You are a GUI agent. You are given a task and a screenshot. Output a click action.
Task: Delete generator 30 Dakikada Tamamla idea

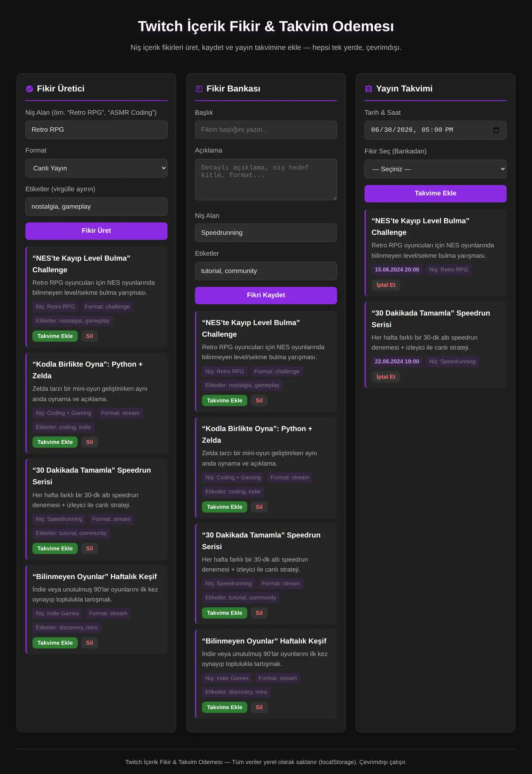pos(90,548)
